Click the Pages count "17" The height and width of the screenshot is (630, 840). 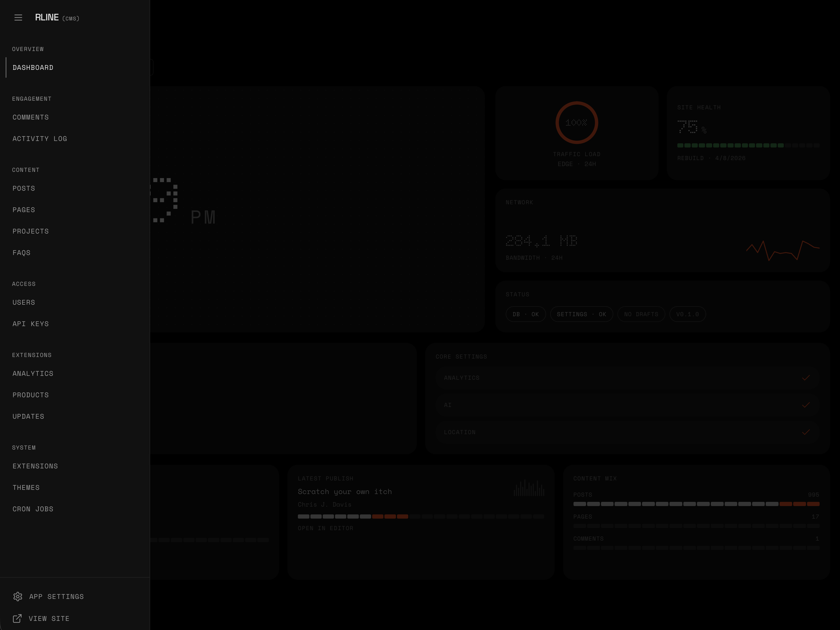pos(815,517)
